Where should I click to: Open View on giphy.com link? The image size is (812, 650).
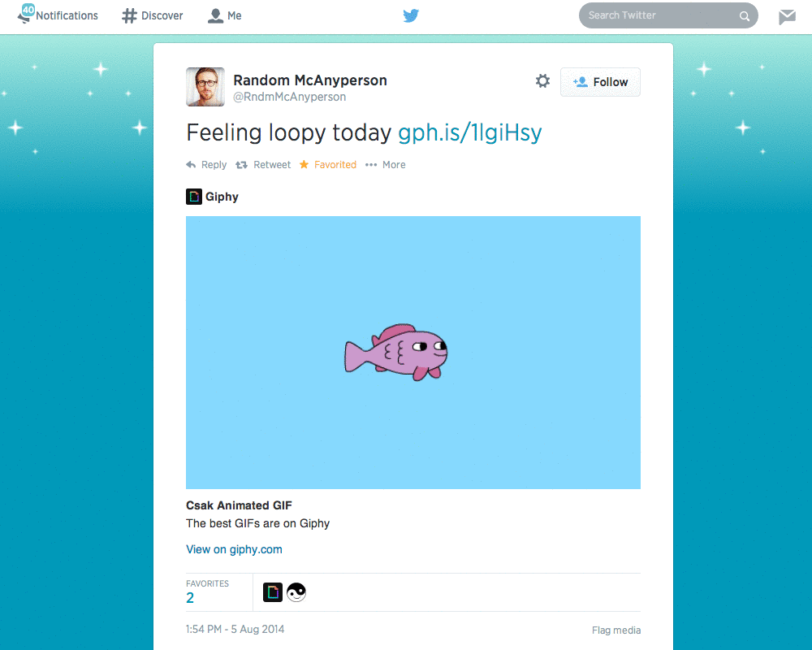point(234,549)
